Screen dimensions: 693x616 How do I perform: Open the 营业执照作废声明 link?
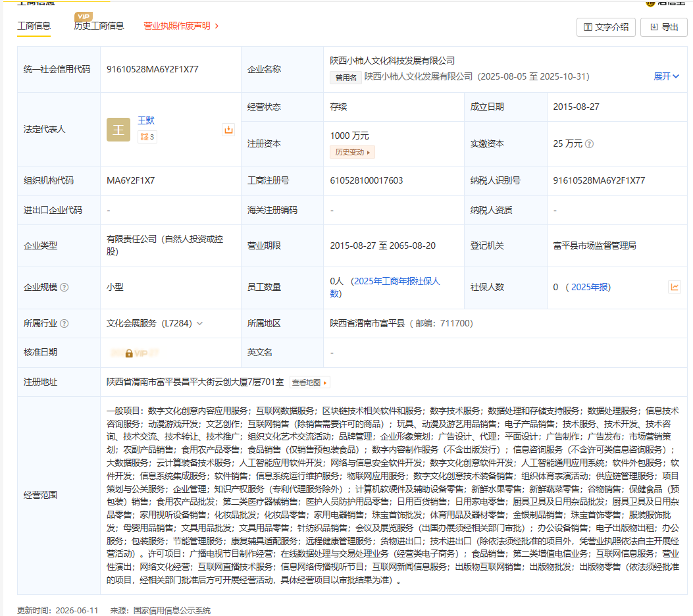(x=181, y=26)
